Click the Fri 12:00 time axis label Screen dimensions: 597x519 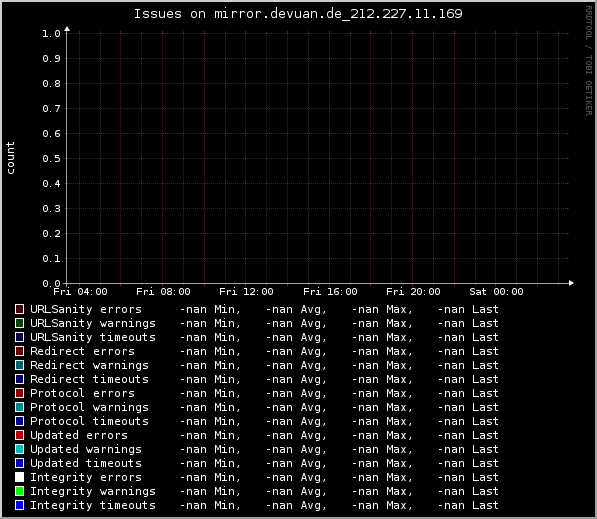point(246,292)
